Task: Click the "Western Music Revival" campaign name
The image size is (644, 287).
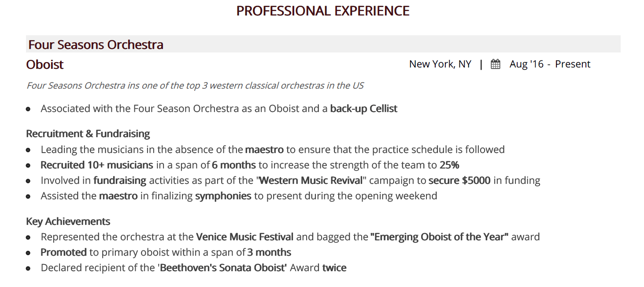Action: point(311,180)
